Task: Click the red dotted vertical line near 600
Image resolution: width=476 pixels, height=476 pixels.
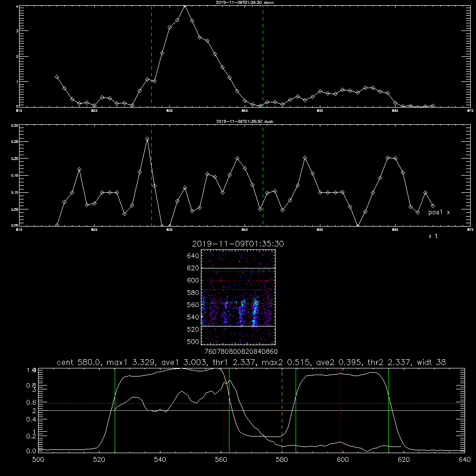Action: click(340, 410)
